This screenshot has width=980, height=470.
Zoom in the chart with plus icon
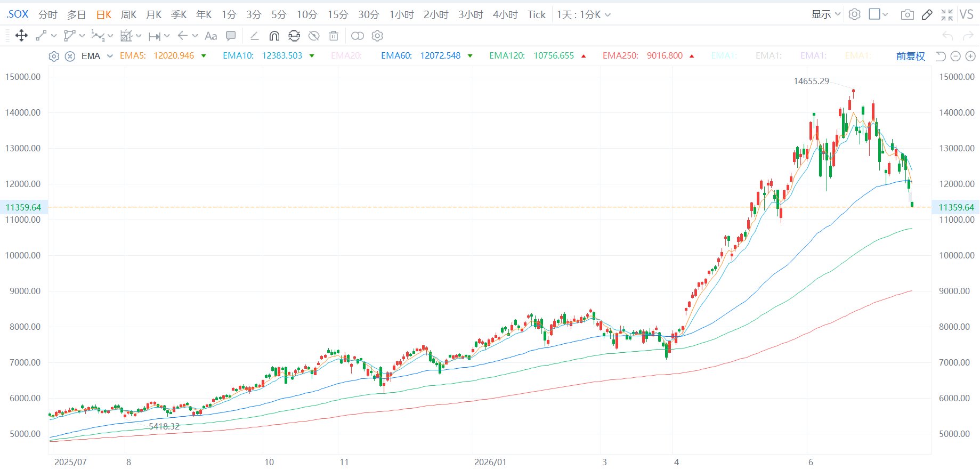click(x=970, y=56)
